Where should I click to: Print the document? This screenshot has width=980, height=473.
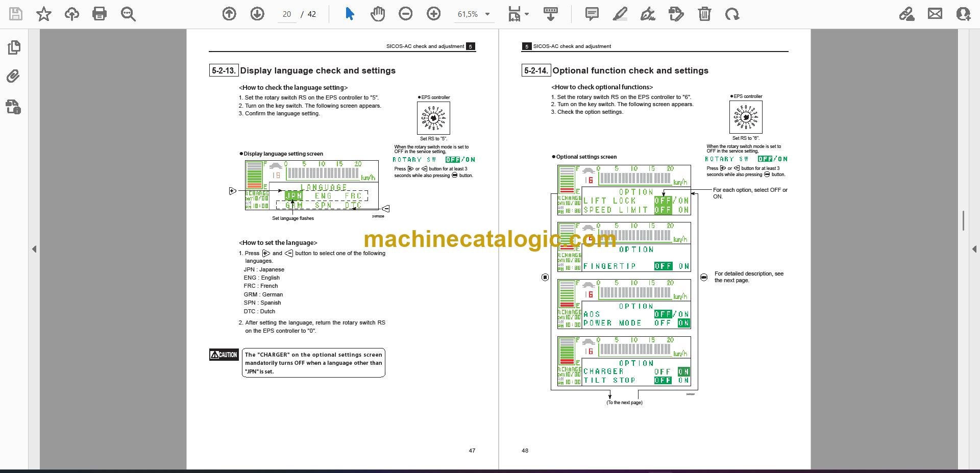(x=100, y=14)
